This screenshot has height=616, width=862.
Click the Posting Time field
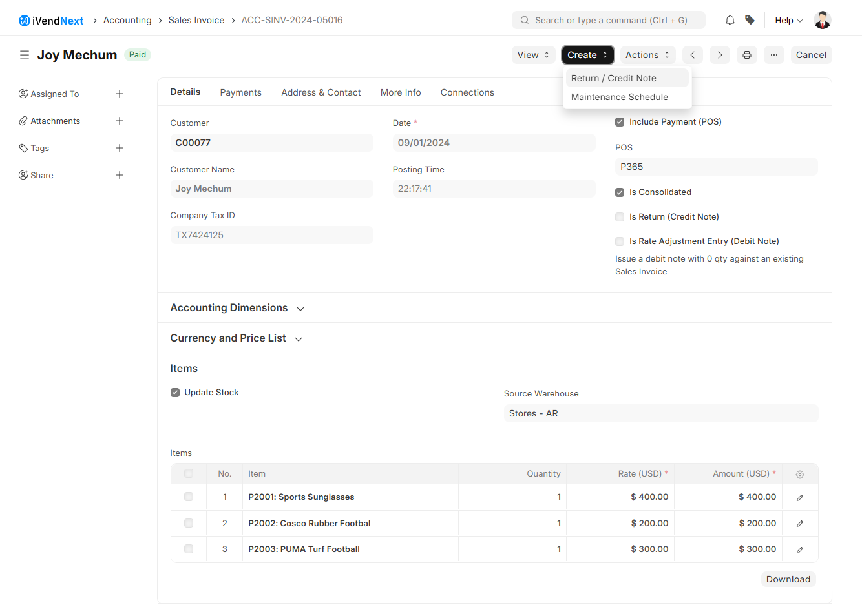coord(494,189)
